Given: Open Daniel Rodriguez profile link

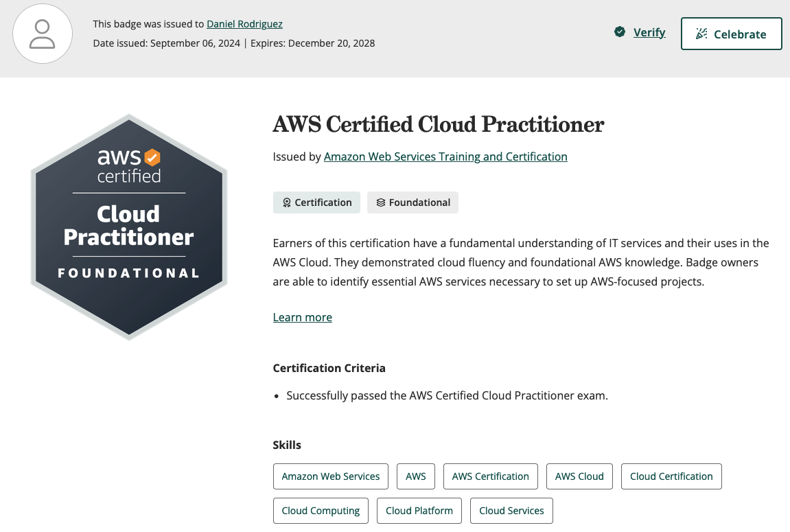Looking at the screenshot, I should coord(244,24).
